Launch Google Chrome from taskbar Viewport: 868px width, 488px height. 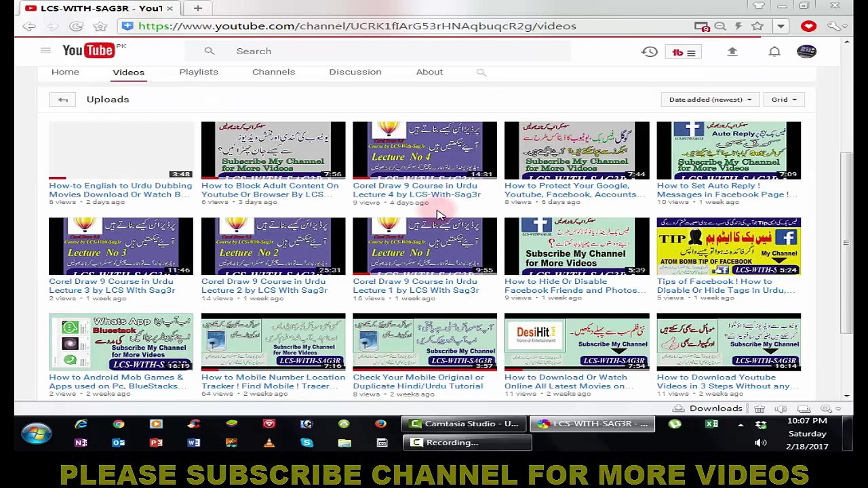119,424
